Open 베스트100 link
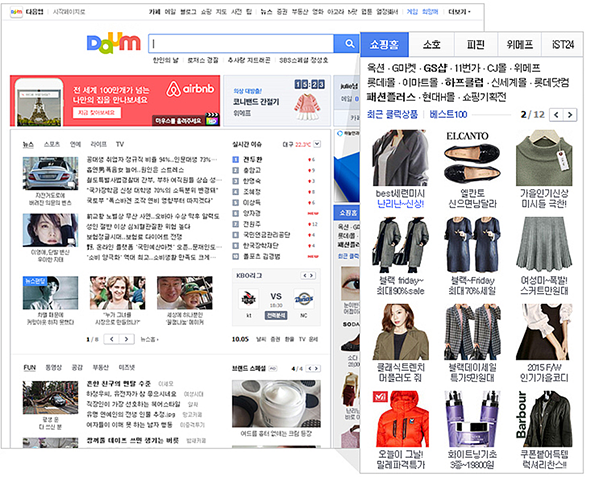 point(448,114)
